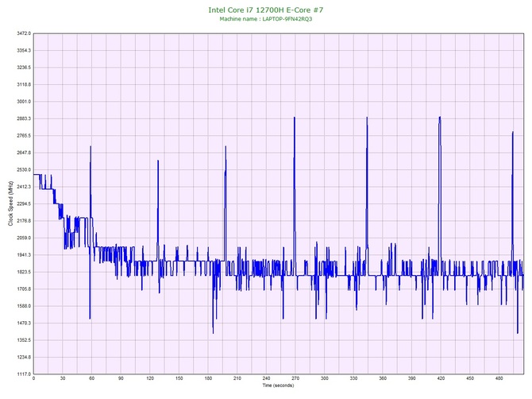Click the 2176.8 y-axis value
The width and height of the screenshot is (532, 399).
(24, 221)
